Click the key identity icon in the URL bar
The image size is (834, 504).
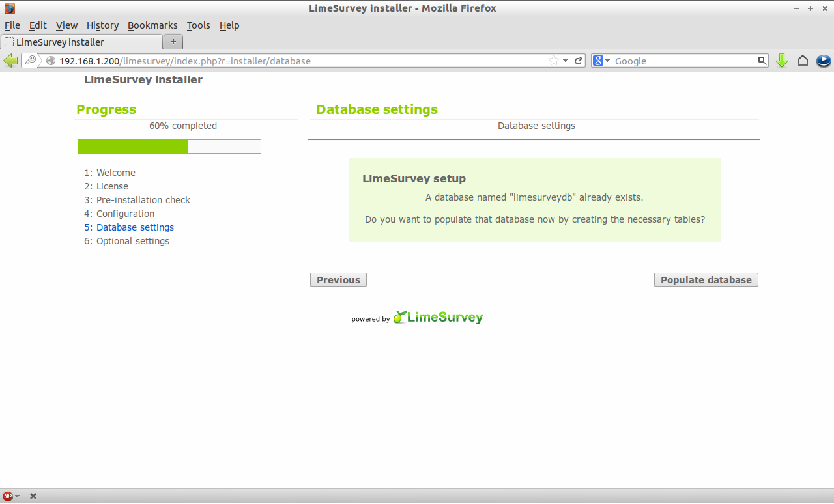(30, 61)
